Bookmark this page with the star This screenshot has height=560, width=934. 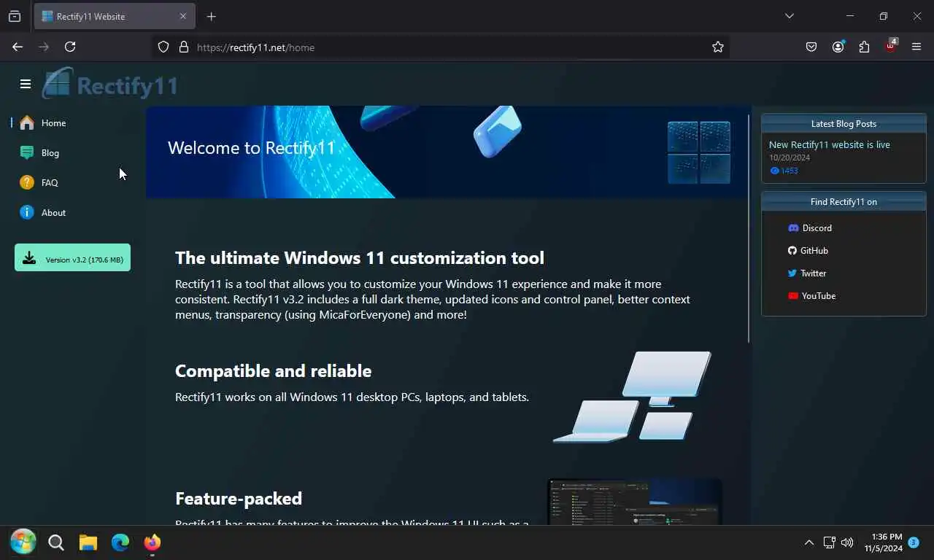coord(718,47)
